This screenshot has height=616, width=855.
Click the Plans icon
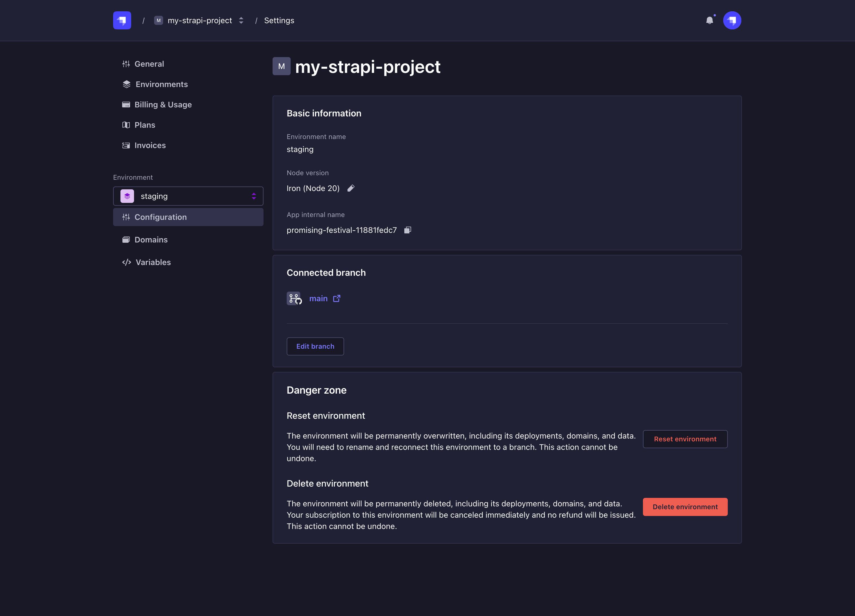[126, 125]
